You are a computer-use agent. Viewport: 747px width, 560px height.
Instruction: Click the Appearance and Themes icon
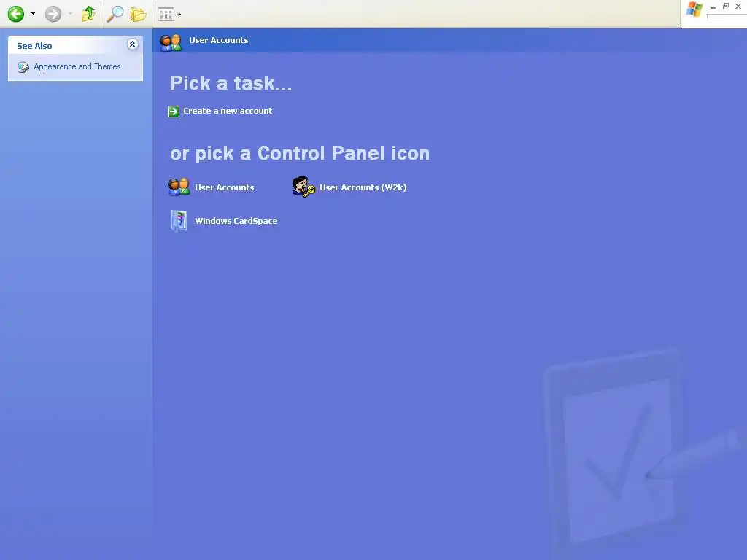pyautogui.click(x=23, y=66)
